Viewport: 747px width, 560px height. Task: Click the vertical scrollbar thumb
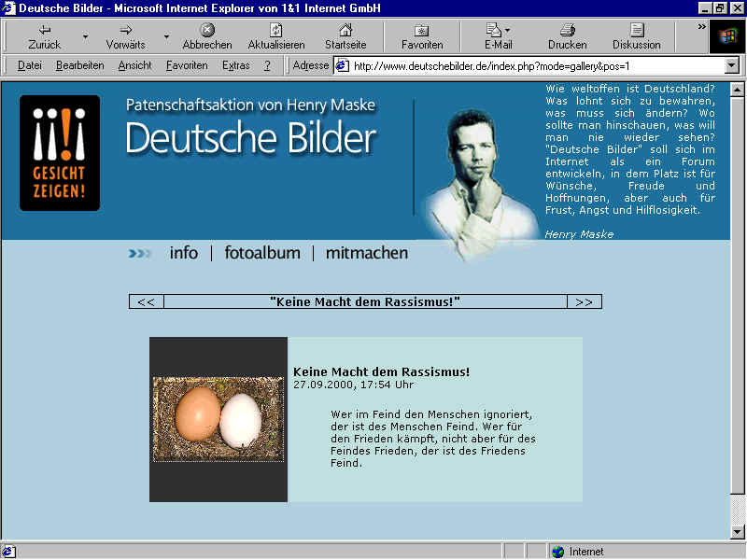(x=737, y=295)
